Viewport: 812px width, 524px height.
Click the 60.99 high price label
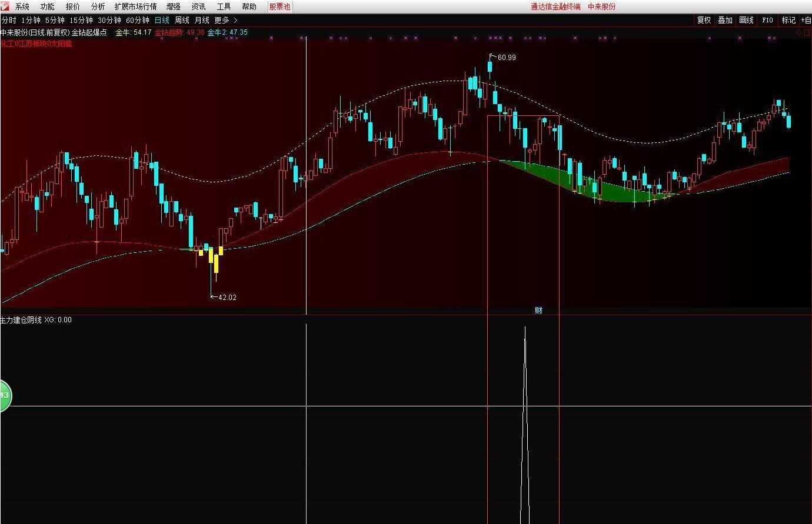(507, 57)
